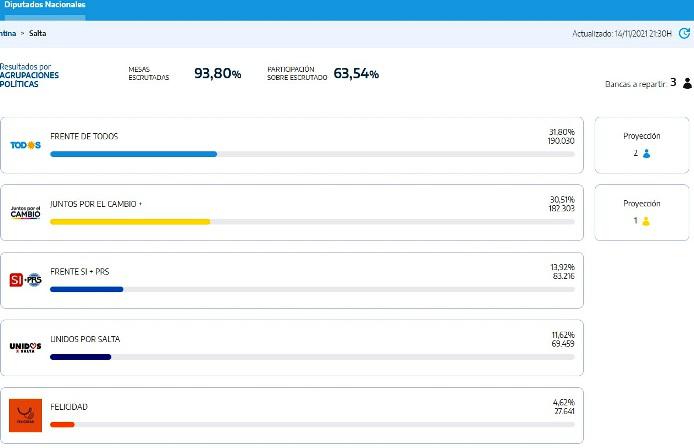Click the yellow person icon in second Proyección

point(646,221)
